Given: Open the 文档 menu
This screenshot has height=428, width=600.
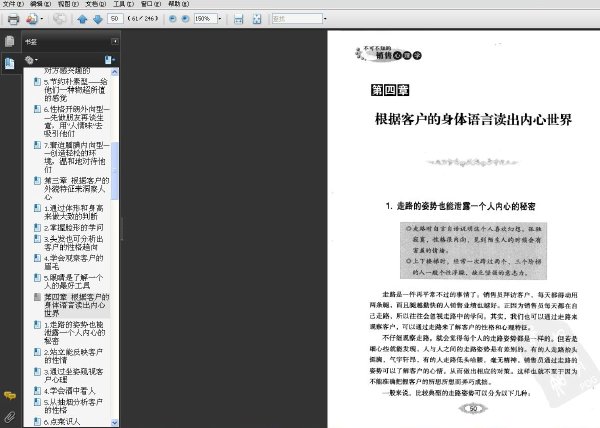Looking at the screenshot, I should [96, 4].
